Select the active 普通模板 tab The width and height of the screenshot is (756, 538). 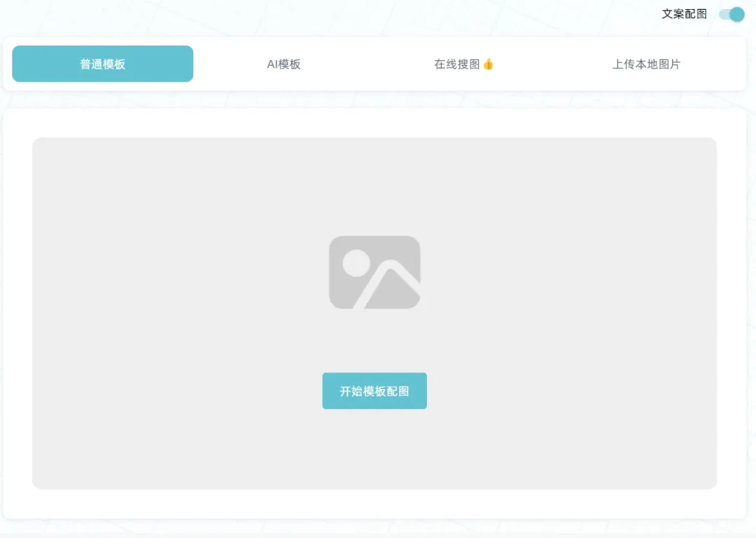(x=102, y=64)
